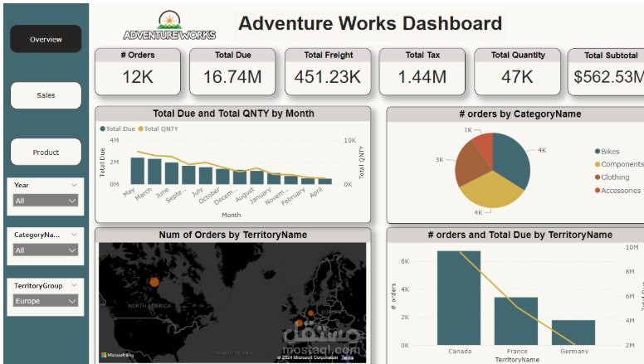Click the Germany bubble on the map
Image resolution: width=644 pixels, height=364 pixels.
311,313
